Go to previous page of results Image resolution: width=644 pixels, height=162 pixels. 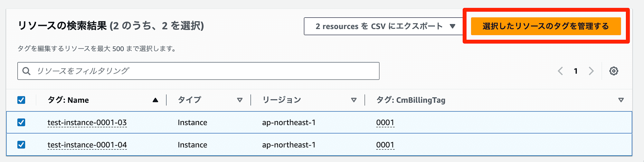[560, 71]
